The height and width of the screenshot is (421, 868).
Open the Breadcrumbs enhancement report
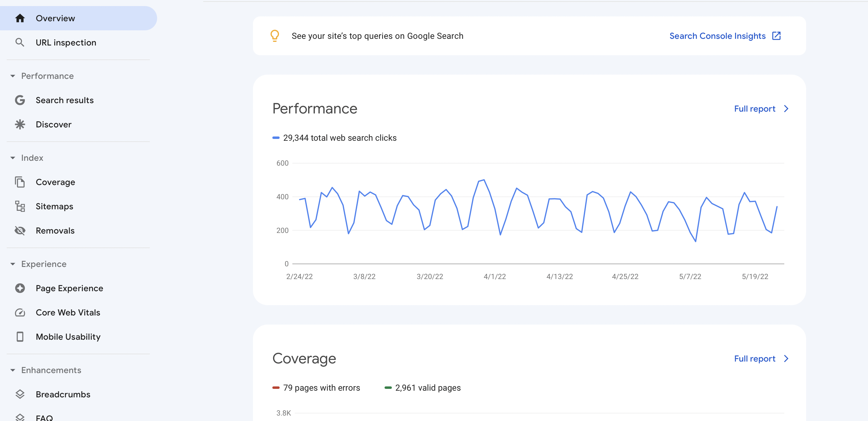pos(63,394)
